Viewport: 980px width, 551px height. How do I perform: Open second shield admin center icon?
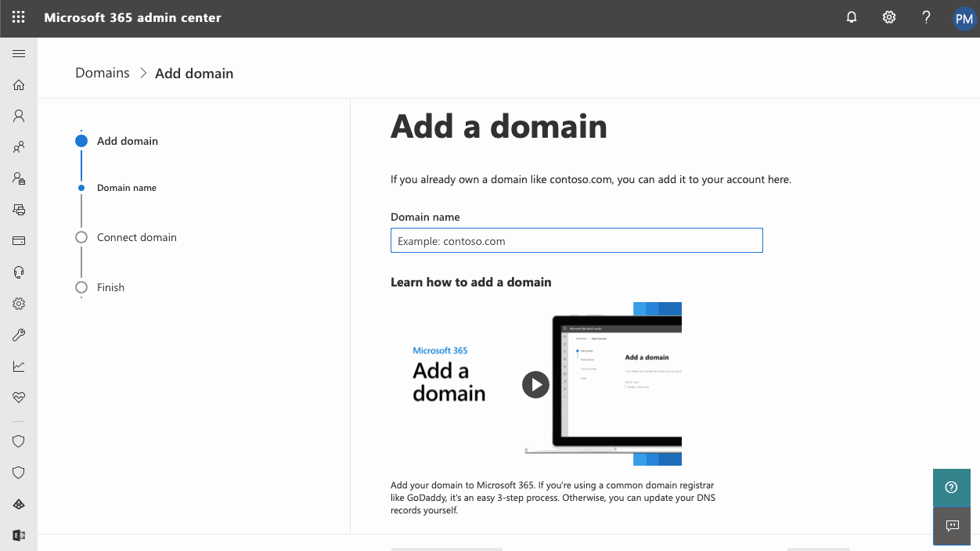click(19, 473)
